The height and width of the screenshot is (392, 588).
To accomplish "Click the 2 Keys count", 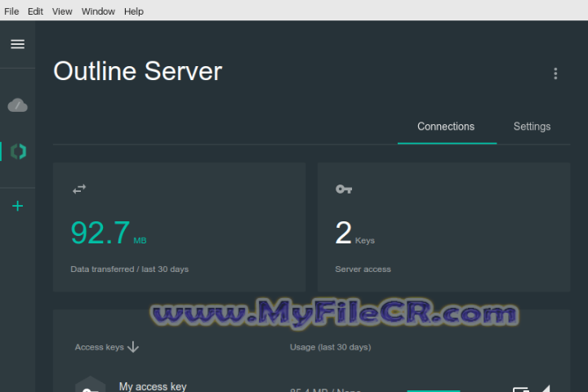I will (x=354, y=233).
